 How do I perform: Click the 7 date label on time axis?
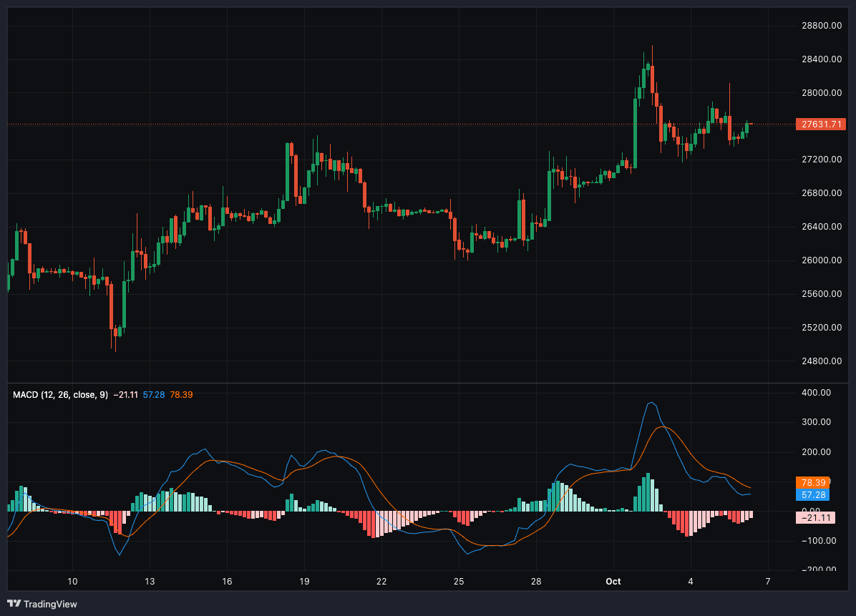[x=767, y=581]
